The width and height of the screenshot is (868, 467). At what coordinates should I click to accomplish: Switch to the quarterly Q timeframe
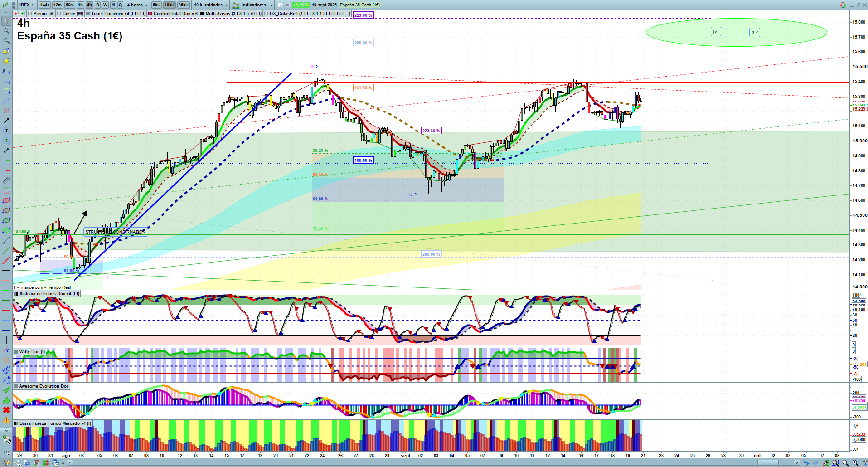120,5
